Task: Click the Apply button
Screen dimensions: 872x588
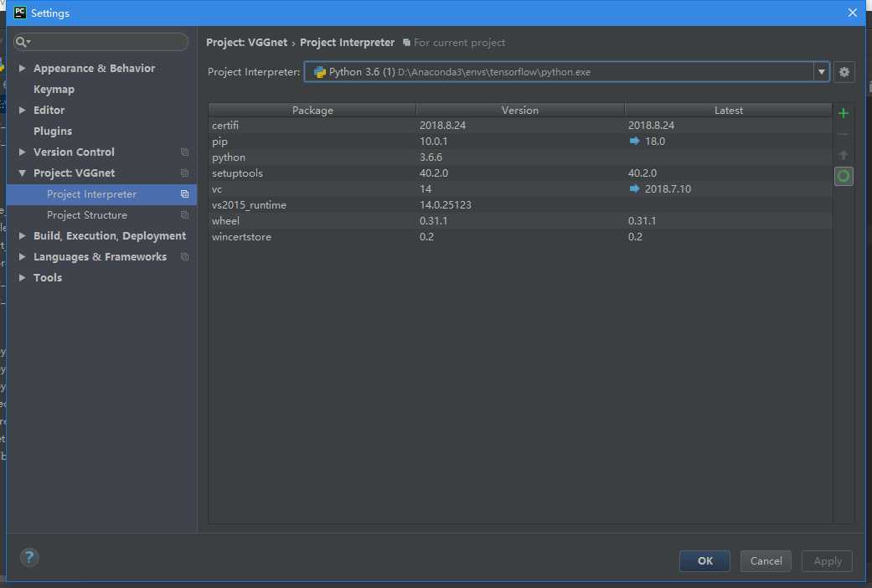Action: (827, 560)
